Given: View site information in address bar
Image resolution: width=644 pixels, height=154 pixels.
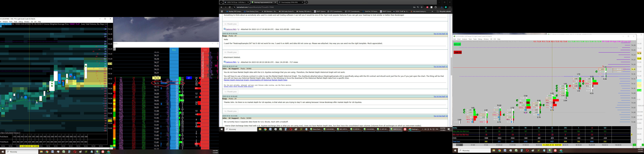Looking at the screenshot, I should [x=235, y=7].
